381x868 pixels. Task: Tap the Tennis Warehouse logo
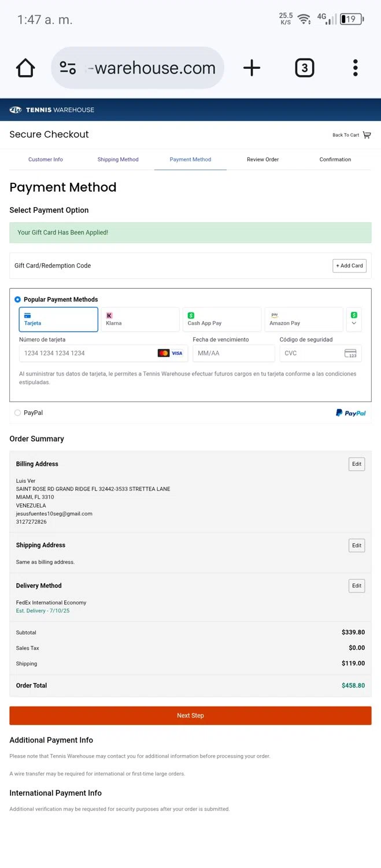pos(52,110)
